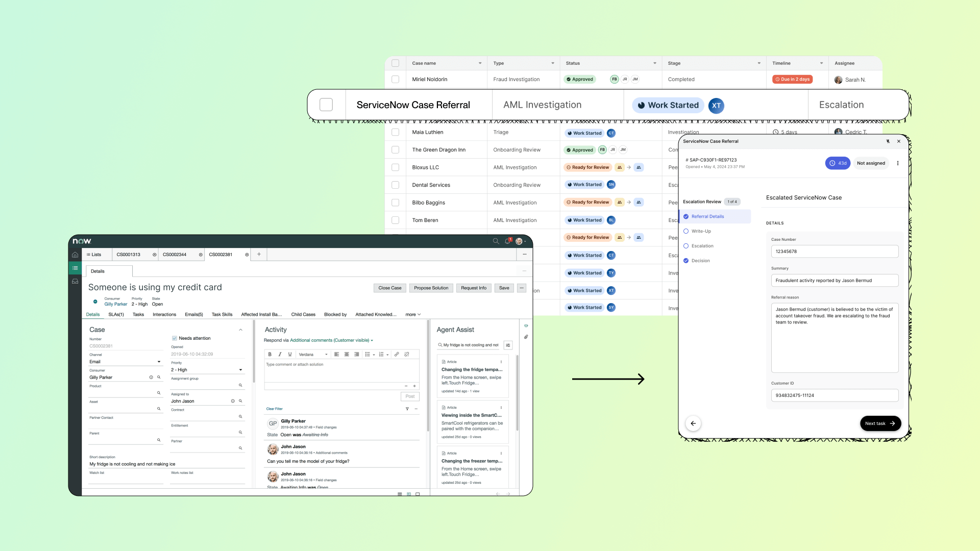
Task: Select the Bilbo Baggins row checkbox
Action: (395, 203)
